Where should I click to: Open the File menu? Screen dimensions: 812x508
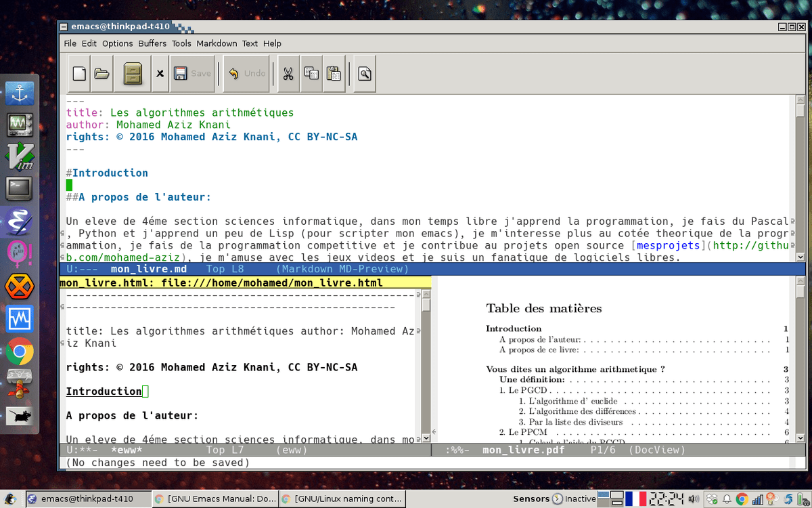[x=70, y=43]
